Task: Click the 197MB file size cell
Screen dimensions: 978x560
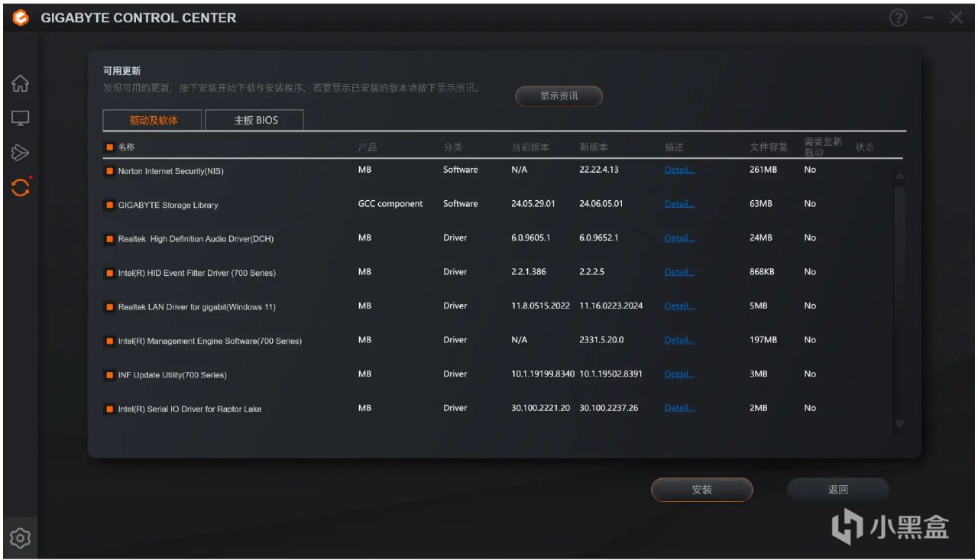Action: point(763,340)
